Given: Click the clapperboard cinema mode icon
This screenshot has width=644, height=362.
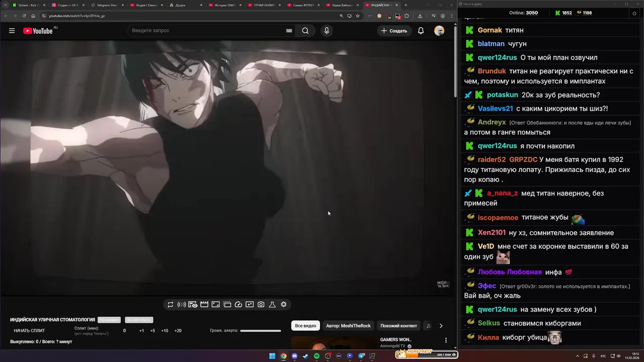Looking at the screenshot, I should tap(204, 304).
